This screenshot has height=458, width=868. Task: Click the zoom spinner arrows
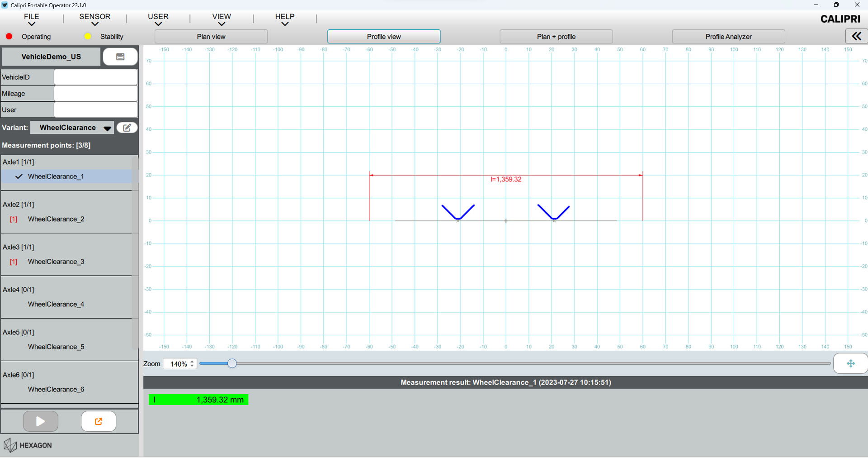(x=193, y=364)
